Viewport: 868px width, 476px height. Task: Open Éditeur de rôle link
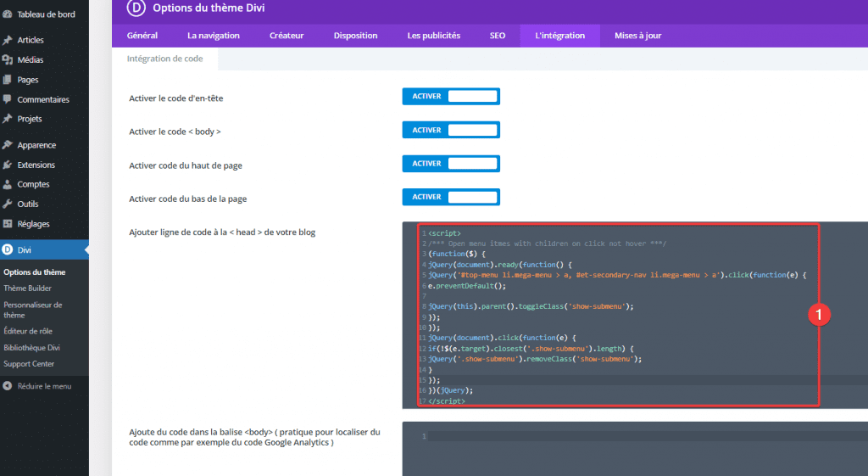pyautogui.click(x=28, y=331)
